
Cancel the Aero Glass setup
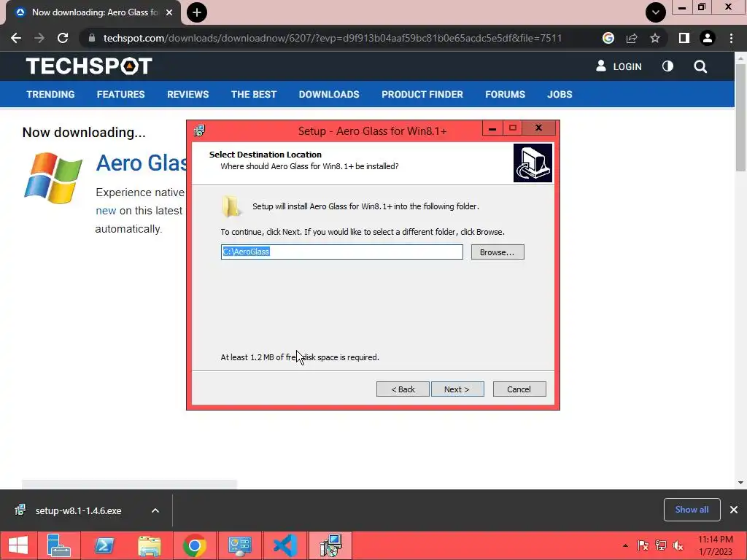click(x=519, y=389)
